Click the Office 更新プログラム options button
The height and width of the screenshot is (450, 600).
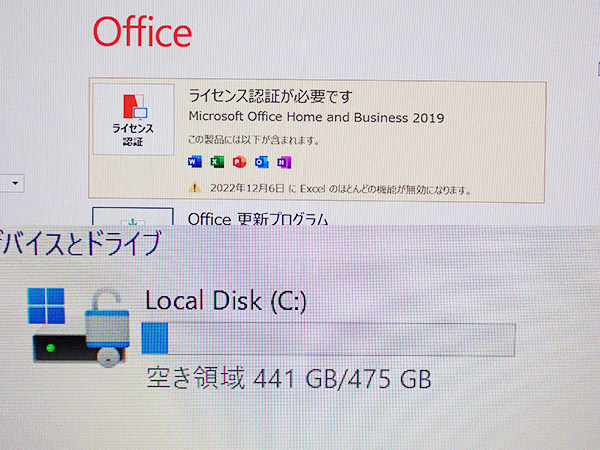pyautogui.click(x=133, y=217)
